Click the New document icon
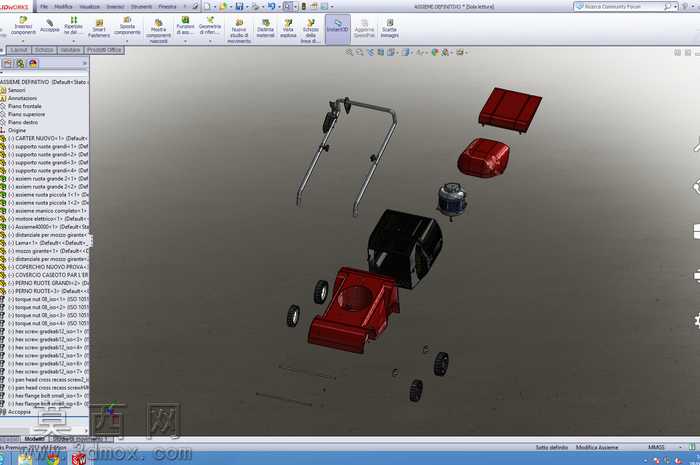The width and height of the screenshot is (700, 465). [x=207, y=6]
